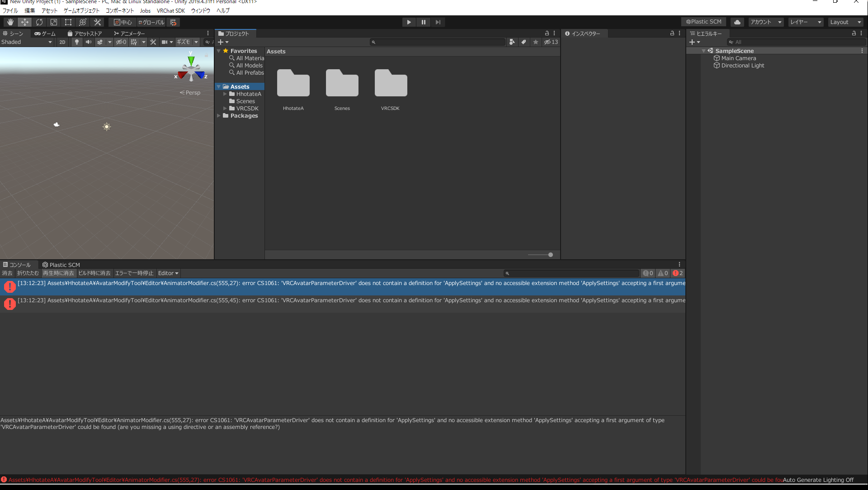Screen dimensions: 868x490
Task: Open the Shaded draw mode dropdown
Action: tap(25, 42)
